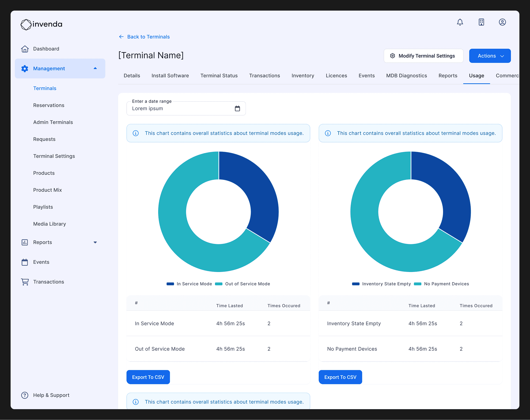Click Modify Terminal Settings button
Screen dimensions: 530x420
423,56
